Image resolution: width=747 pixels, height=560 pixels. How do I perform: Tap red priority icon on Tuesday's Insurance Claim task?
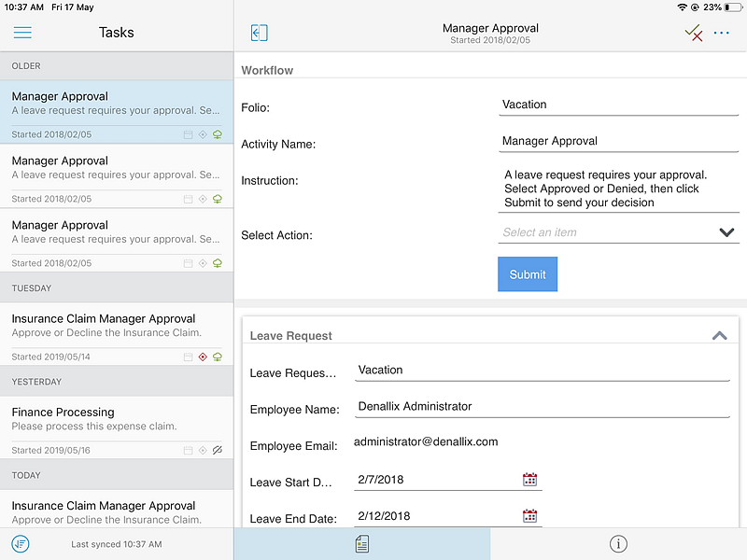tap(203, 357)
